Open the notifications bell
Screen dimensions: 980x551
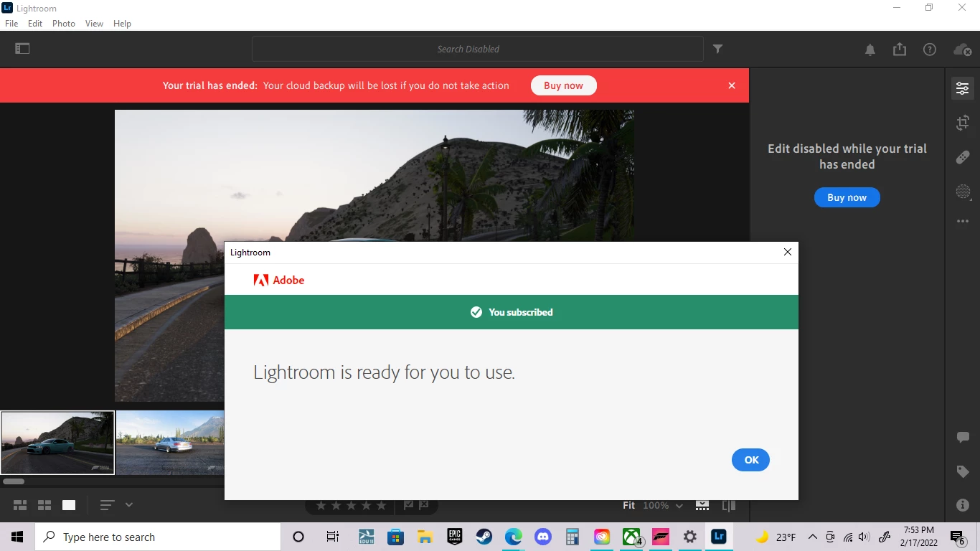(870, 50)
